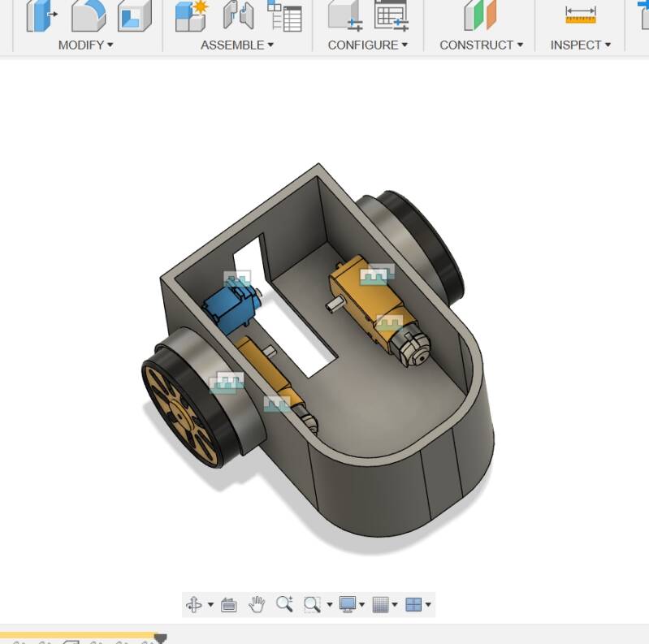This screenshot has height=644, width=649.
Task: Create a New Component
Action: (x=191, y=15)
